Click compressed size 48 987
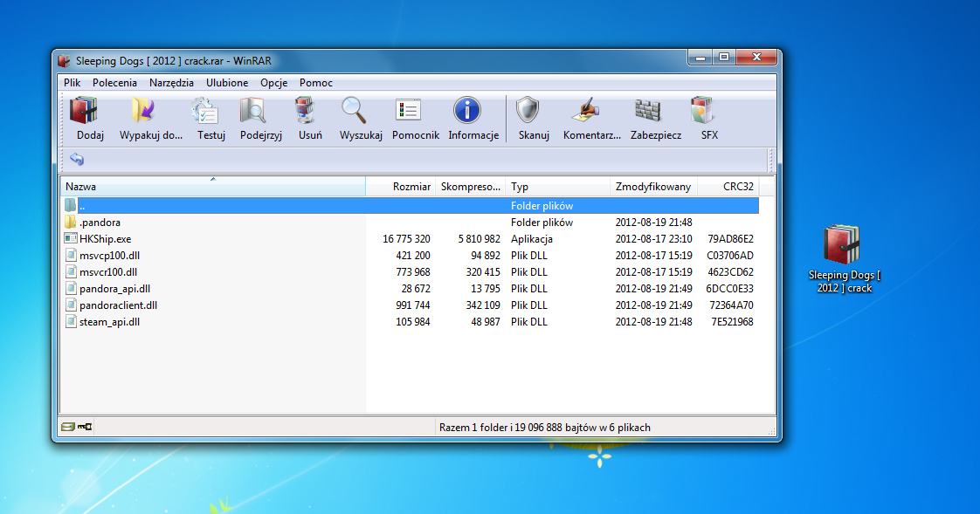Image resolution: width=980 pixels, height=514 pixels. point(485,322)
